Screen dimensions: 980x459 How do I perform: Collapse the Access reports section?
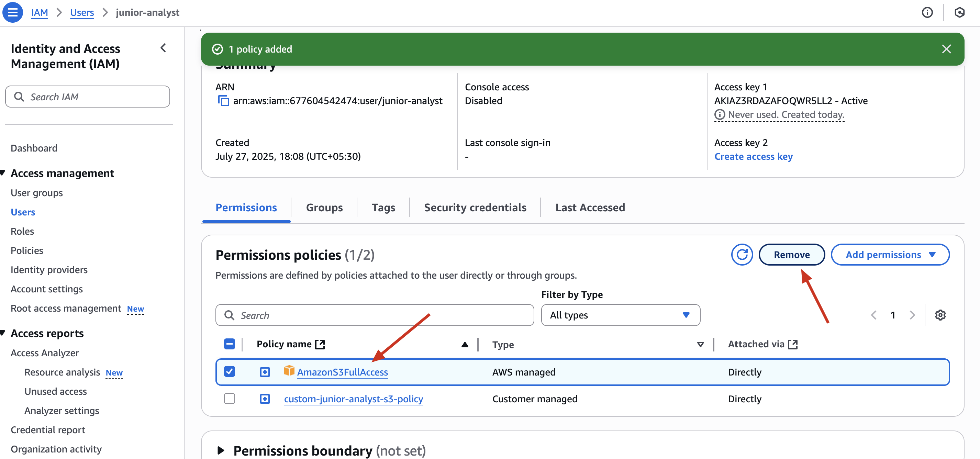point(3,333)
